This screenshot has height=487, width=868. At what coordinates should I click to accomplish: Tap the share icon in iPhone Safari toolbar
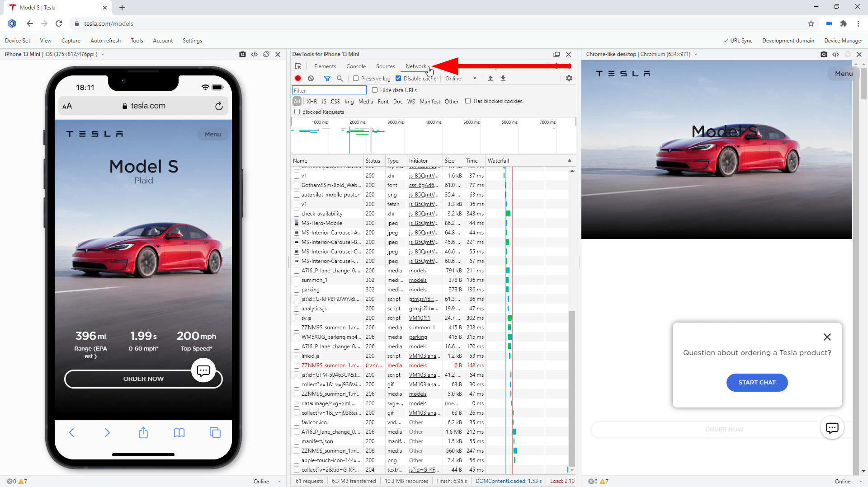tap(143, 432)
